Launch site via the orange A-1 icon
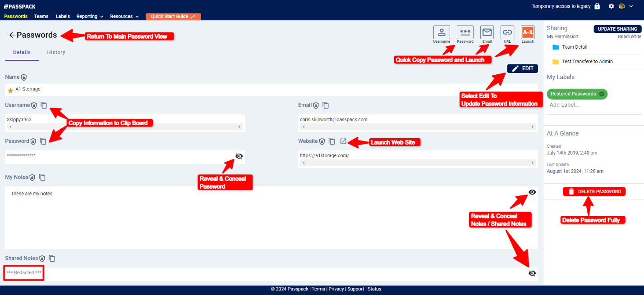644x295 pixels. point(528,32)
